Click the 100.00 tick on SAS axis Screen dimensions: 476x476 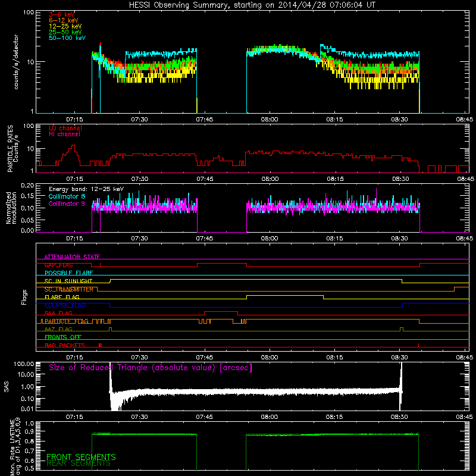tap(24, 364)
